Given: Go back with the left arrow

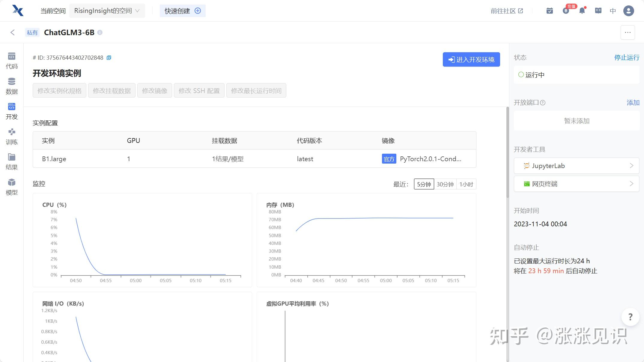Looking at the screenshot, I should coord(12,32).
